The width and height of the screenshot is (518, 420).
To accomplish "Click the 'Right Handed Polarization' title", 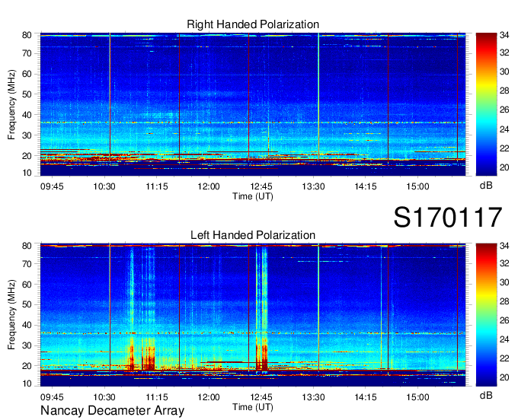I will 253,24.
